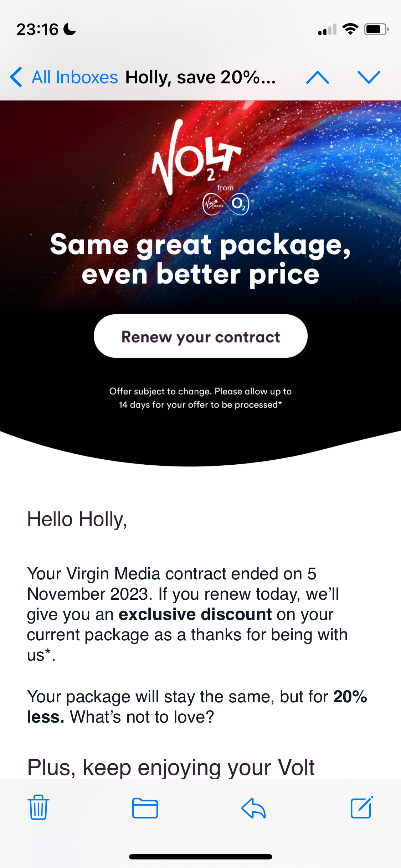The height and width of the screenshot is (868, 401).
Task: Compose a new message with pencil icon
Action: (362, 807)
